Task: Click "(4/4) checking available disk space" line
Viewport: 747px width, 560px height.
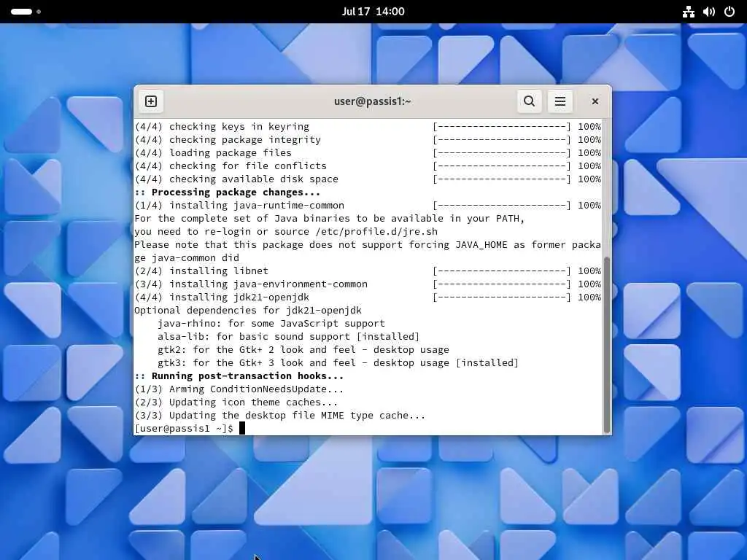Action: pos(368,179)
